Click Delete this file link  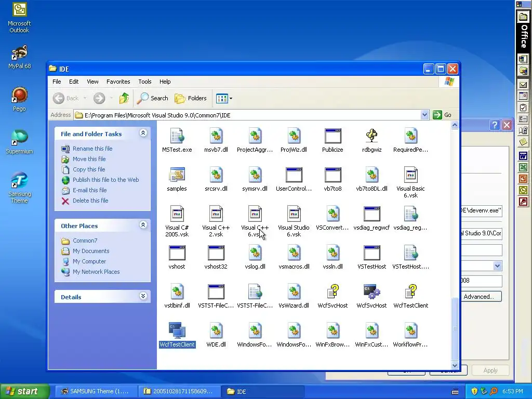tap(90, 201)
